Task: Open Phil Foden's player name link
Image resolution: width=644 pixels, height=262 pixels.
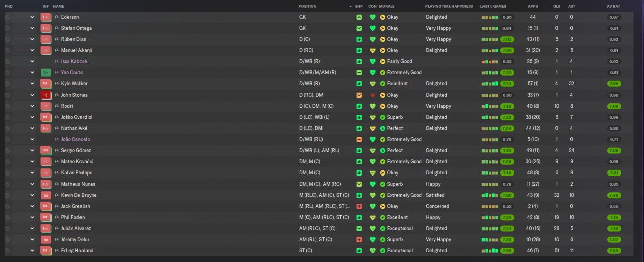Action: 73,217
